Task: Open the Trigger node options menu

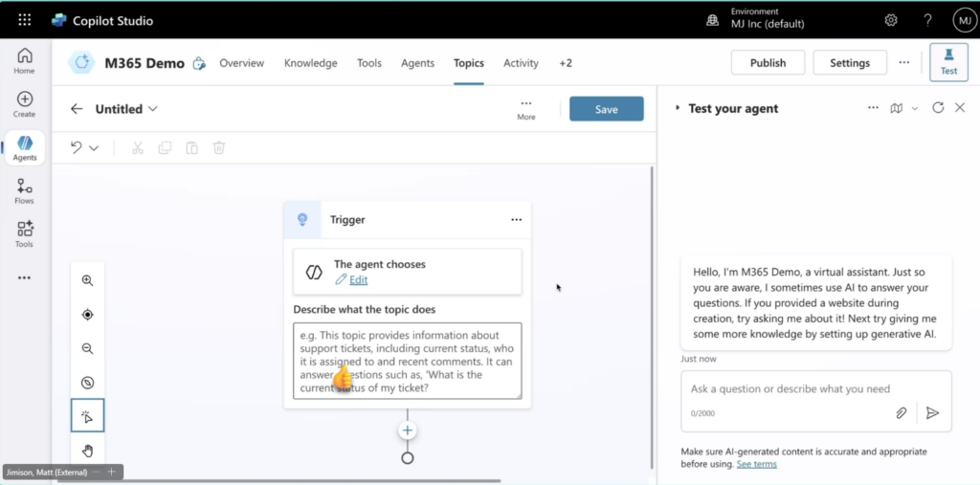Action: coord(516,219)
